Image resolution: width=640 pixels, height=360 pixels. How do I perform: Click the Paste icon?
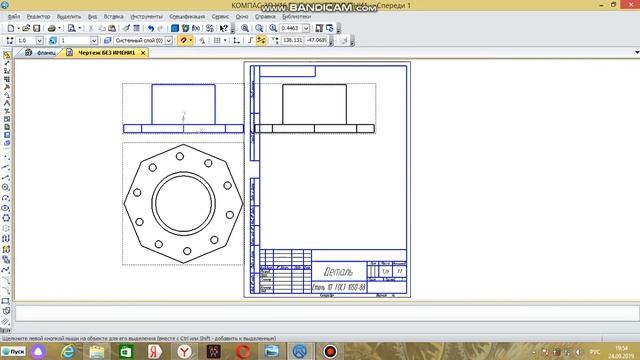pos(112,28)
